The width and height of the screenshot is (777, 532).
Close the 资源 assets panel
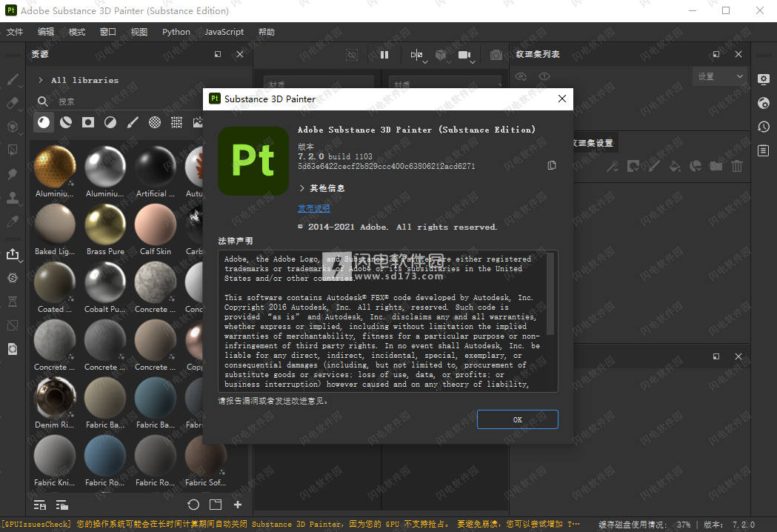(x=240, y=54)
